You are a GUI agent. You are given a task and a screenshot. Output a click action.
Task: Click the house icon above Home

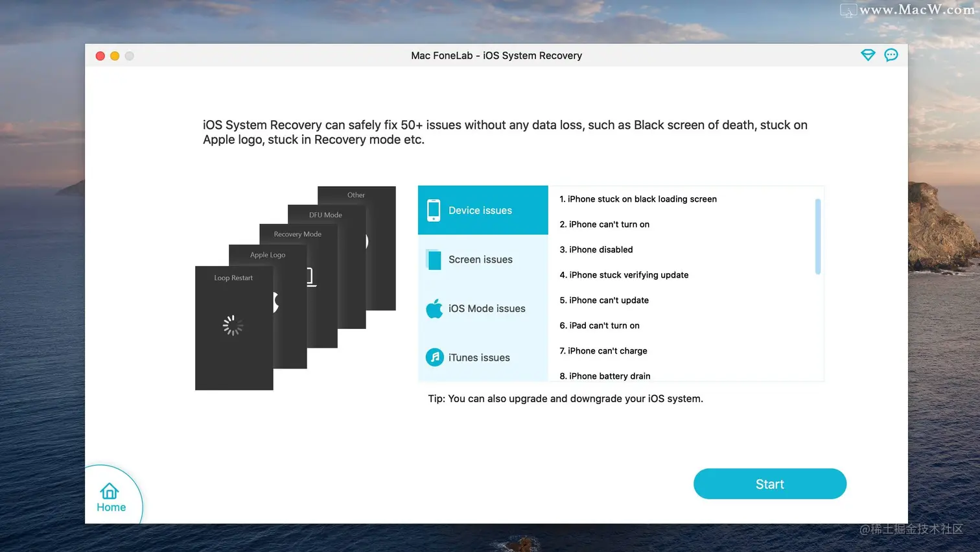[x=110, y=491]
